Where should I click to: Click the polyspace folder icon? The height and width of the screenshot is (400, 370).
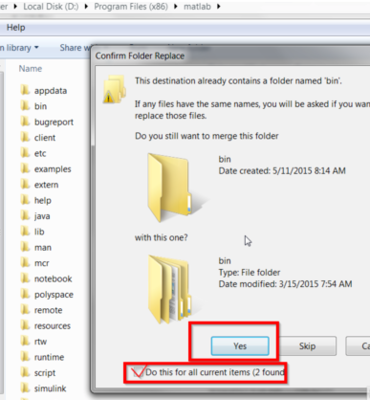25,294
